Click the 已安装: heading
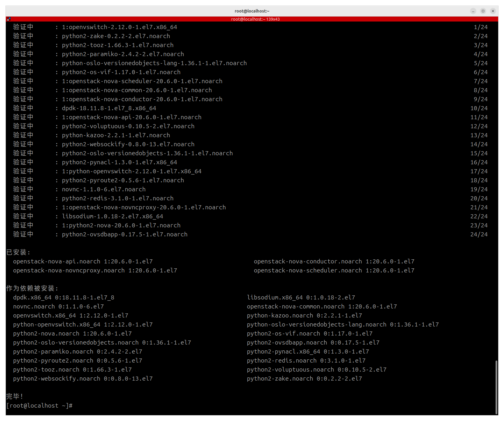The image size is (504, 421). (x=18, y=252)
